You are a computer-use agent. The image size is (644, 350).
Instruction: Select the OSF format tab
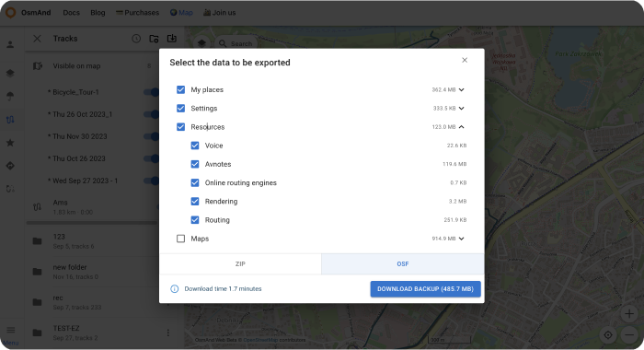[403, 264]
